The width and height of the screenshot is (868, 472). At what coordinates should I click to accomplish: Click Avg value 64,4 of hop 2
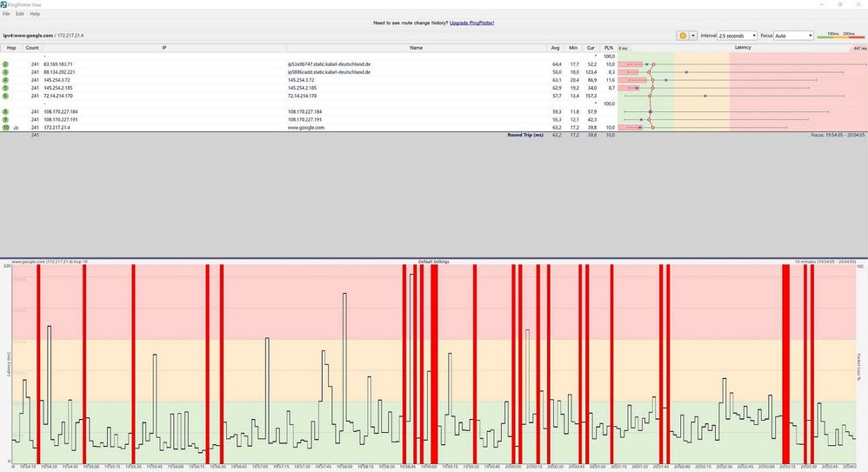pos(557,64)
